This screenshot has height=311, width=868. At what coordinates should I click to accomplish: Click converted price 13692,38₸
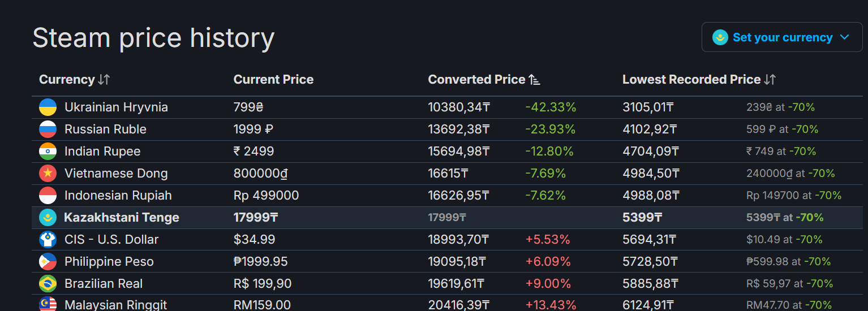(x=459, y=129)
